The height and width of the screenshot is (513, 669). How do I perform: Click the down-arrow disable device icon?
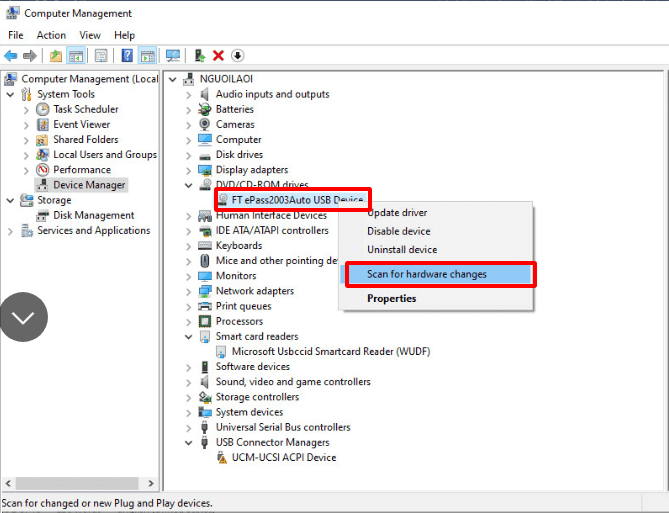[238, 55]
